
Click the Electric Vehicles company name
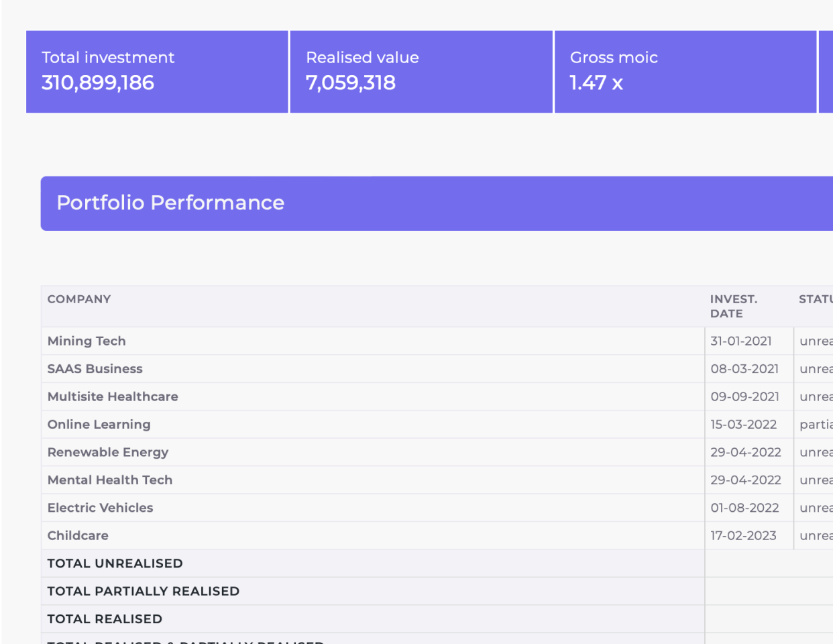[100, 508]
